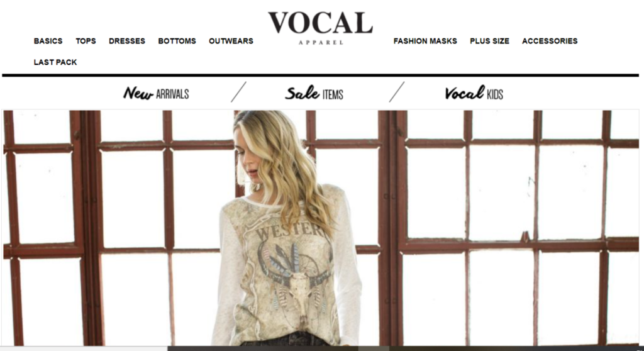Screen dimensions: 644x351
Task: Click the New Arrivals banner link
Action: click(x=156, y=93)
